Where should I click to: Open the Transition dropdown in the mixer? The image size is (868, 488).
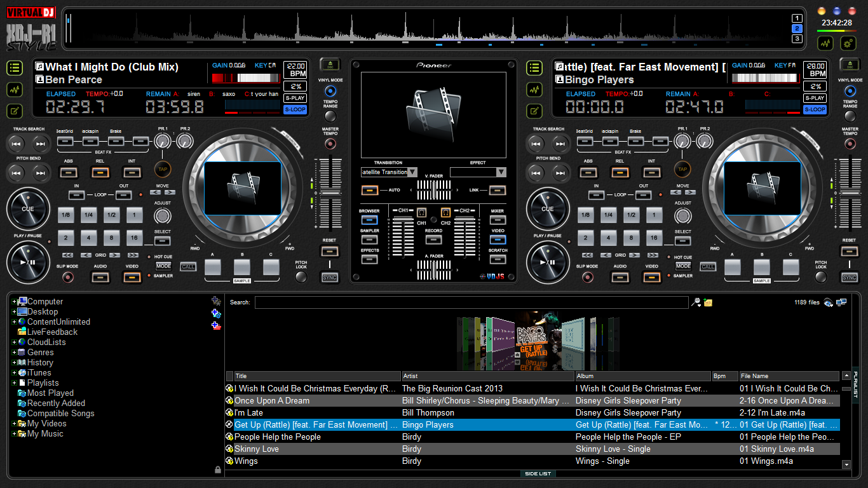coord(412,172)
